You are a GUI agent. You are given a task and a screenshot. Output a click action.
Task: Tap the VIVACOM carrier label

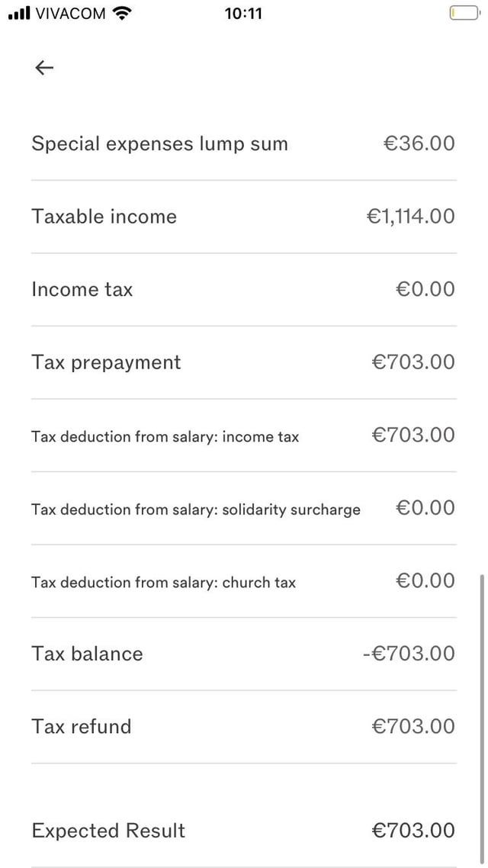(x=70, y=13)
